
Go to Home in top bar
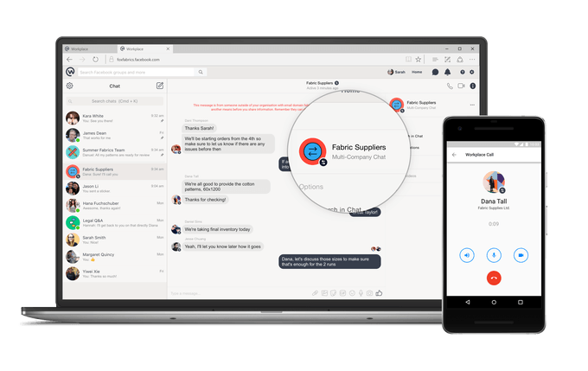coord(417,72)
